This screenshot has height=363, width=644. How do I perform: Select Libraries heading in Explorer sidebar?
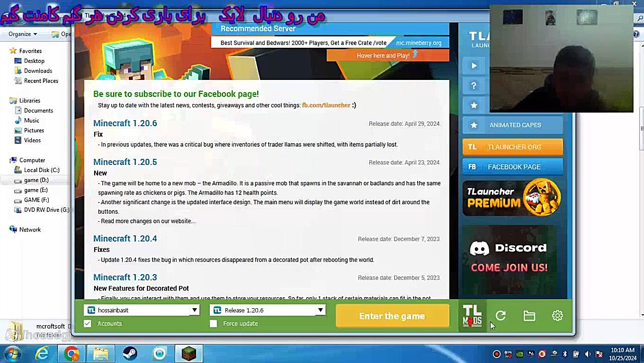pyautogui.click(x=29, y=101)
